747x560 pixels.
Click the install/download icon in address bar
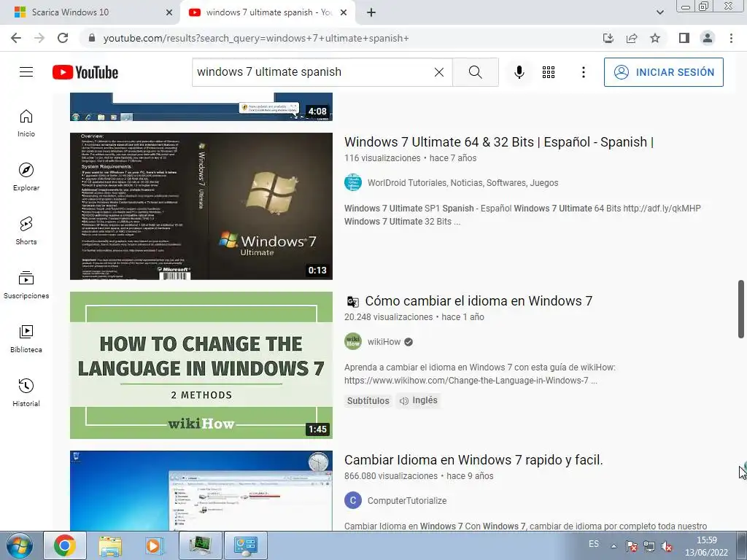[608, 38]
